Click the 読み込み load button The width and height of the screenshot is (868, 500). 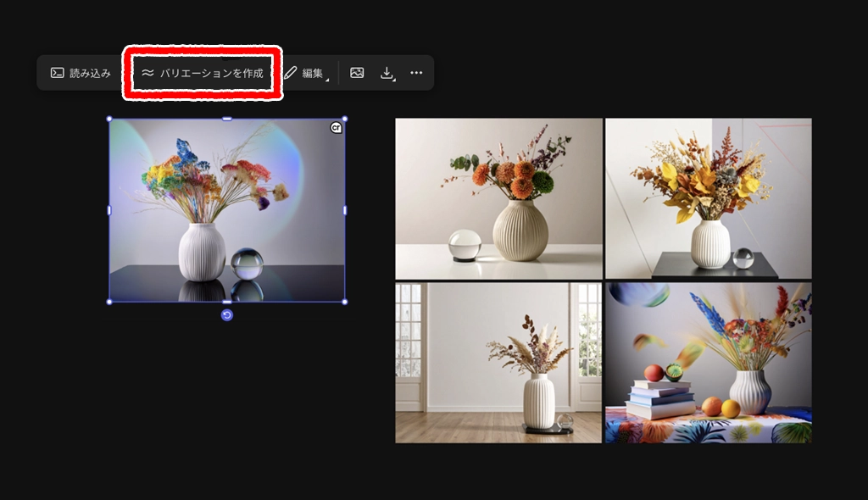(x=81, y=73)
